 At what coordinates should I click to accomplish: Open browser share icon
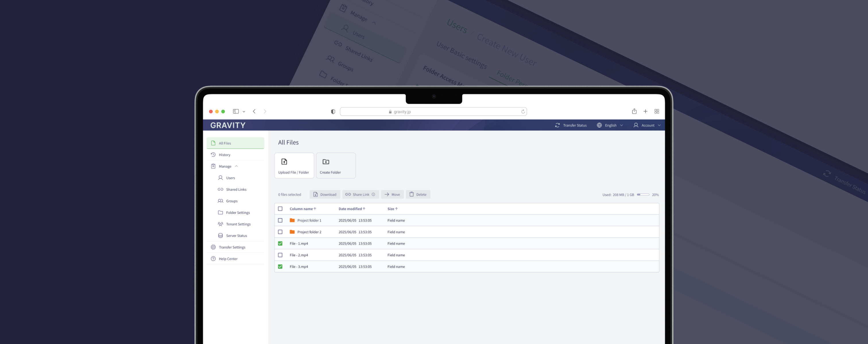tap(634, 111)
